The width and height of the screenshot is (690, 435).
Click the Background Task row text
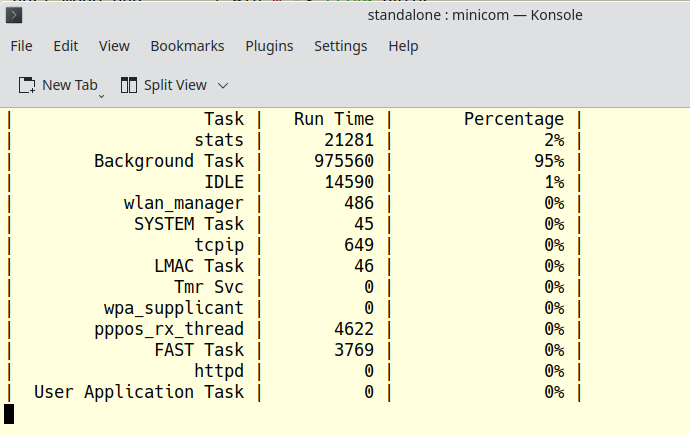point(169,161)
